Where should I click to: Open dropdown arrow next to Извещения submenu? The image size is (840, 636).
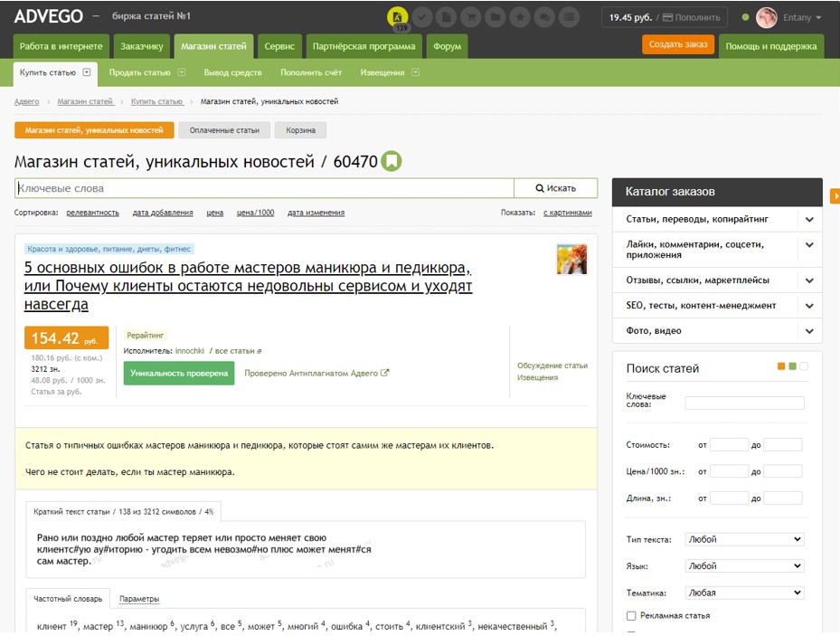[x=415, y=72]
